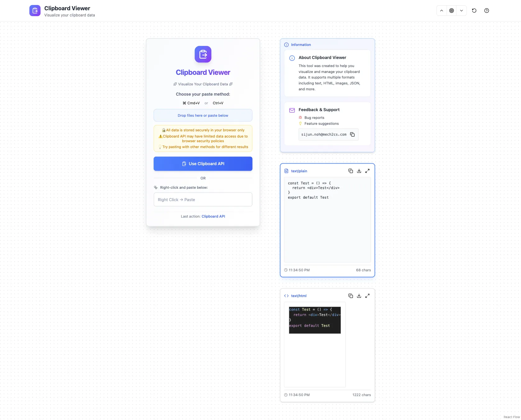The image size is (521, 420).
Task: Select the text/plain panel header label
Action: (299, 171)
